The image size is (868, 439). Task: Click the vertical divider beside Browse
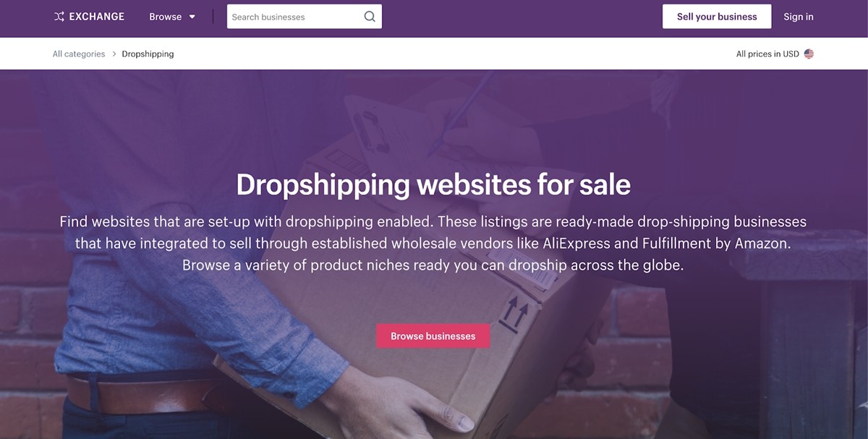[x=213, y=17]
